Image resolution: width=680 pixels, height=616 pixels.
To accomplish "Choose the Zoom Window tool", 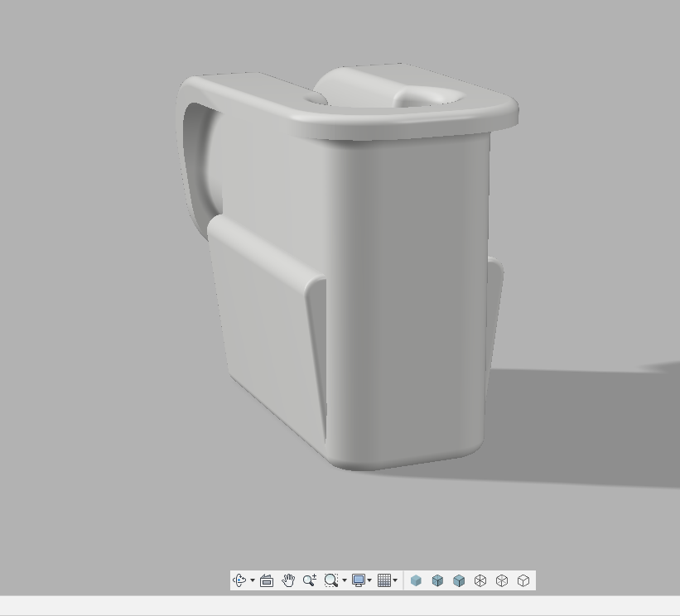I will [331, 580].
